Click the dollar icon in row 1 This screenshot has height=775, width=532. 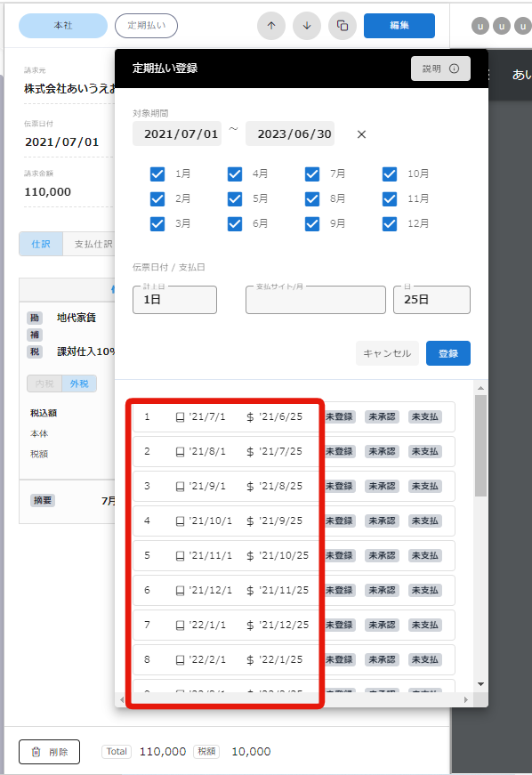pyautogui.click(x=251, y=417)
